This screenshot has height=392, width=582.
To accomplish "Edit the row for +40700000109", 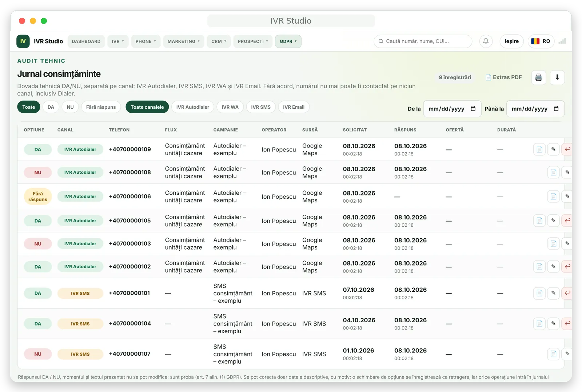I will pos(553,149).
